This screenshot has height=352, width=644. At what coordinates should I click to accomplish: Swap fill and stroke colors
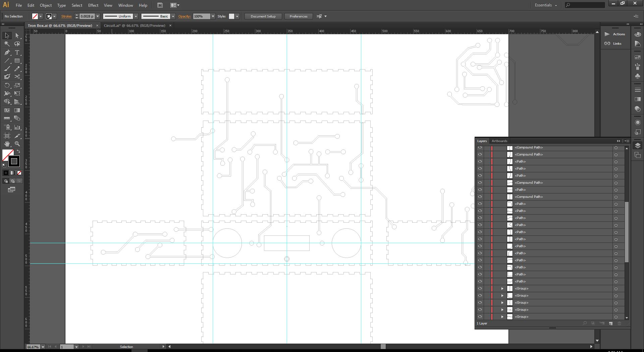(x=18, y=151)
